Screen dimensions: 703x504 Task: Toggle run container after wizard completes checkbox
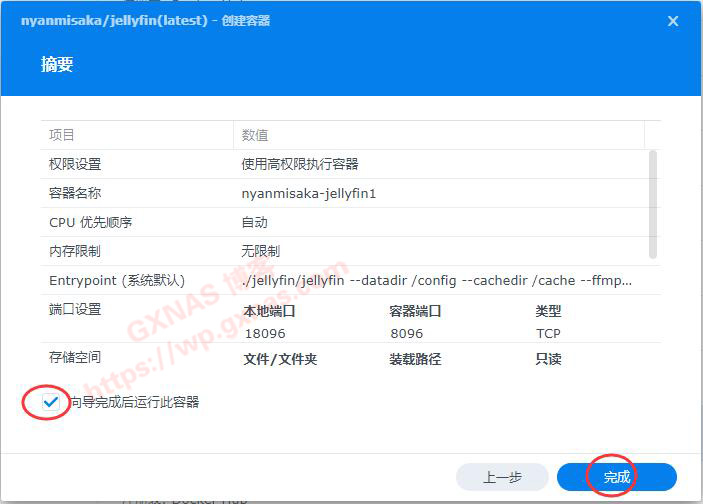click(x=51, y=402)
